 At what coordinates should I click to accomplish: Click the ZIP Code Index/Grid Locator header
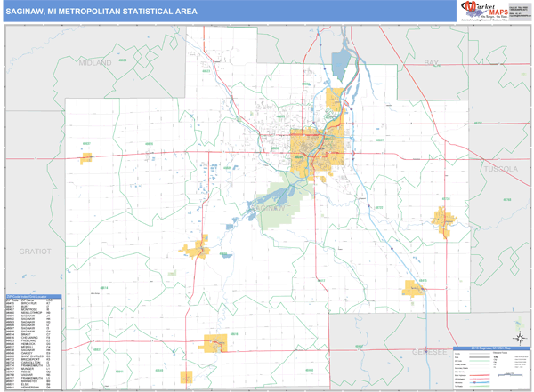tap(34, 296)
